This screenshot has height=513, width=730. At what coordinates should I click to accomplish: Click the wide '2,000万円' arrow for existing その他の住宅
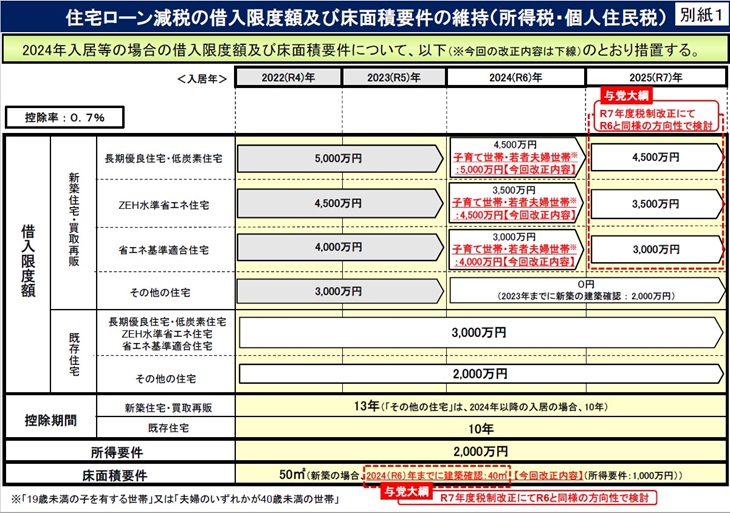(x=481, y=374)
